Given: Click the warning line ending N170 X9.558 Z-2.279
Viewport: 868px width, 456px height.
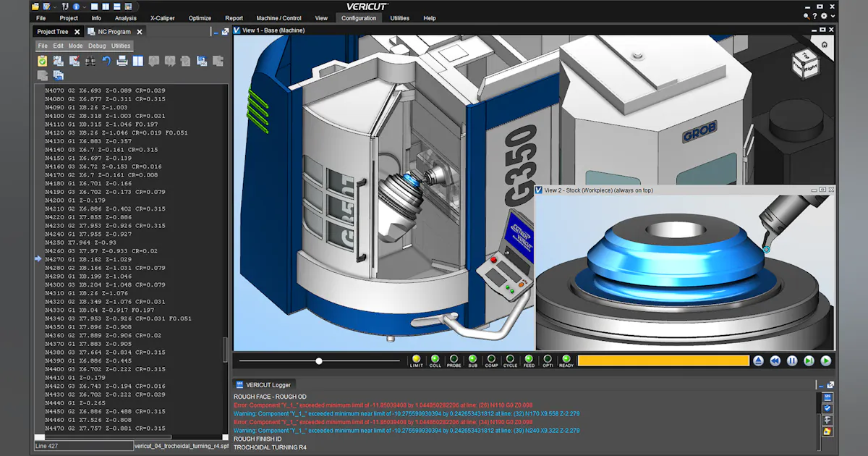Looking at the screenshot, I should pyautogui.click(x=407, y=414).
